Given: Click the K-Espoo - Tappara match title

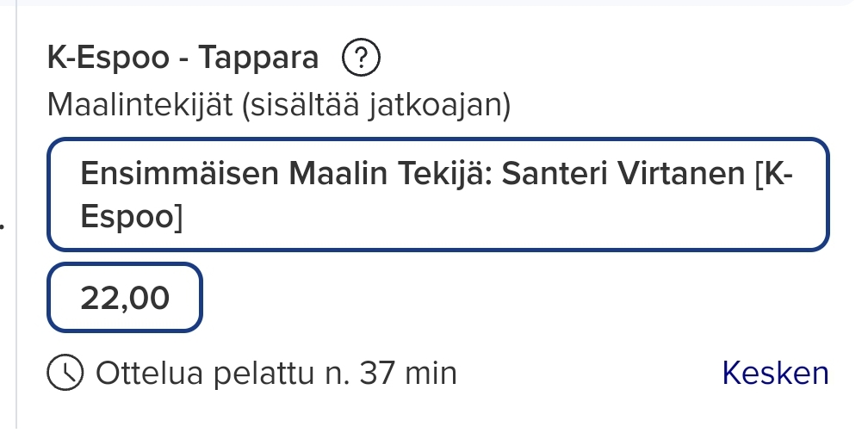Looking at the screenshot, I should (x=183, y=57).
